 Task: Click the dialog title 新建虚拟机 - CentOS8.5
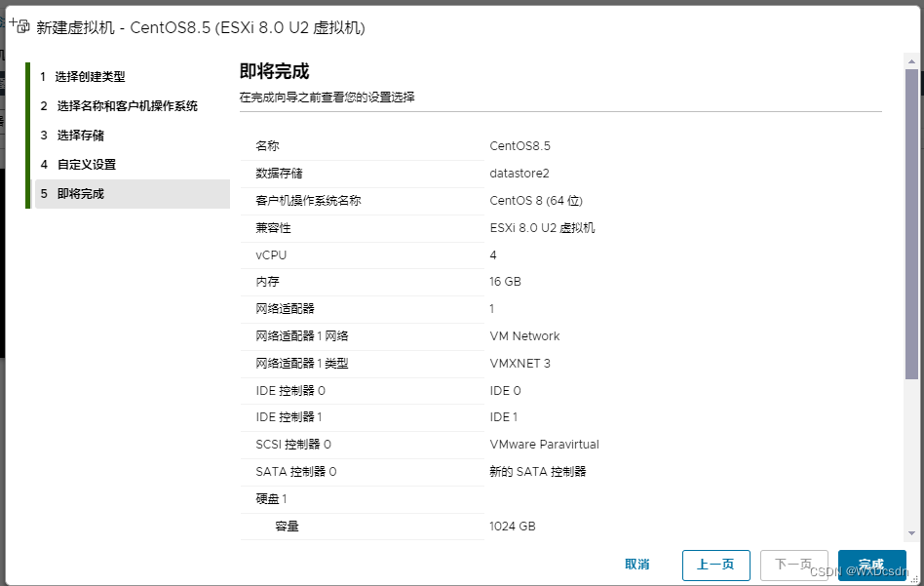(201, 27)
